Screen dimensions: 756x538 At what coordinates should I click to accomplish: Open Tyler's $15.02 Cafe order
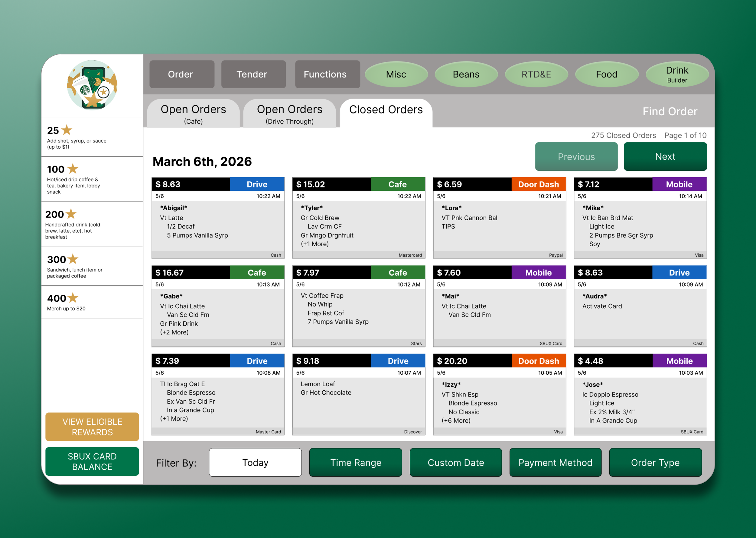click(359, 218)
